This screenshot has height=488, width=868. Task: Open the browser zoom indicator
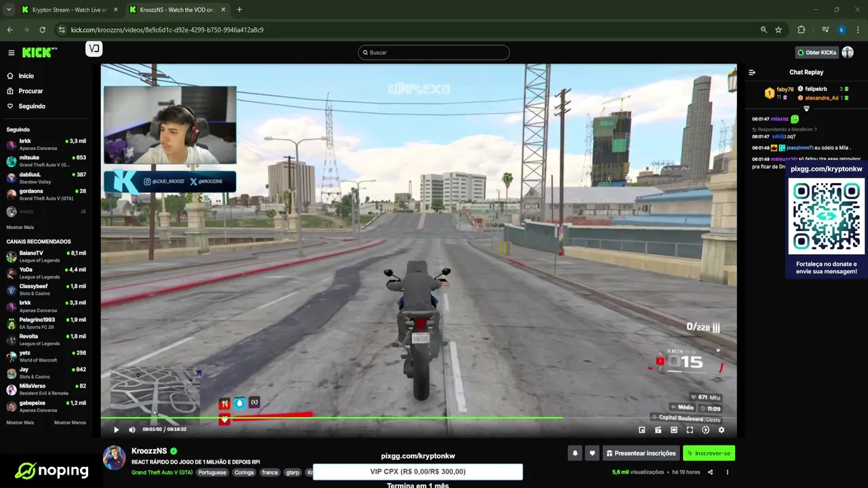click(764, 30)
